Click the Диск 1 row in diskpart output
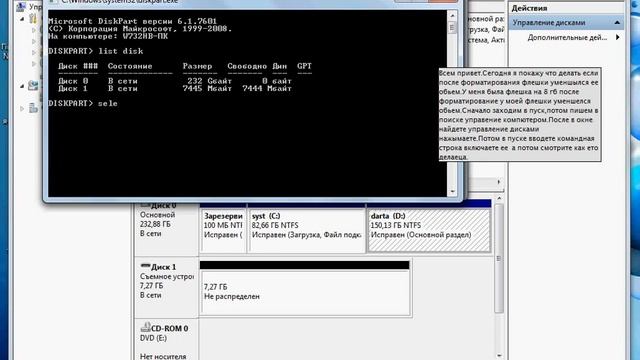 (175, 89)
